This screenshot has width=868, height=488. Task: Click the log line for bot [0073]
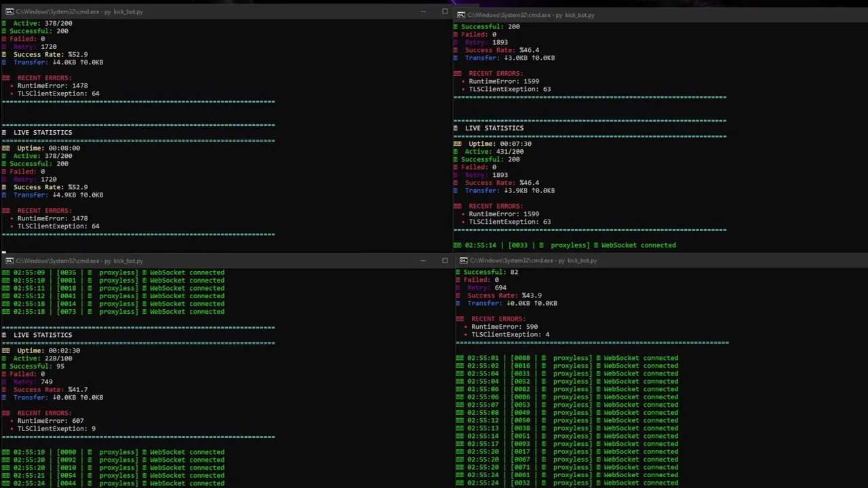pyautogui.click(x=113, y=312)
